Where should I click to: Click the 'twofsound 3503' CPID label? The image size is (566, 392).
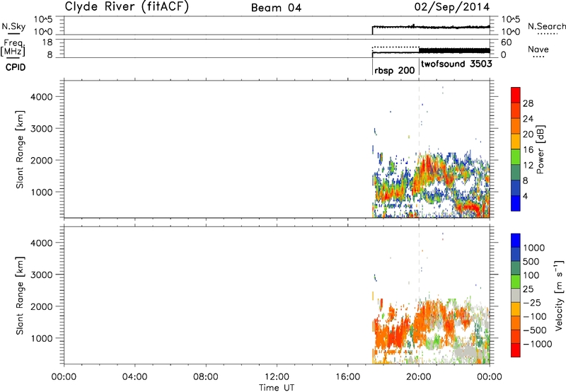click(x=456, y=64)
